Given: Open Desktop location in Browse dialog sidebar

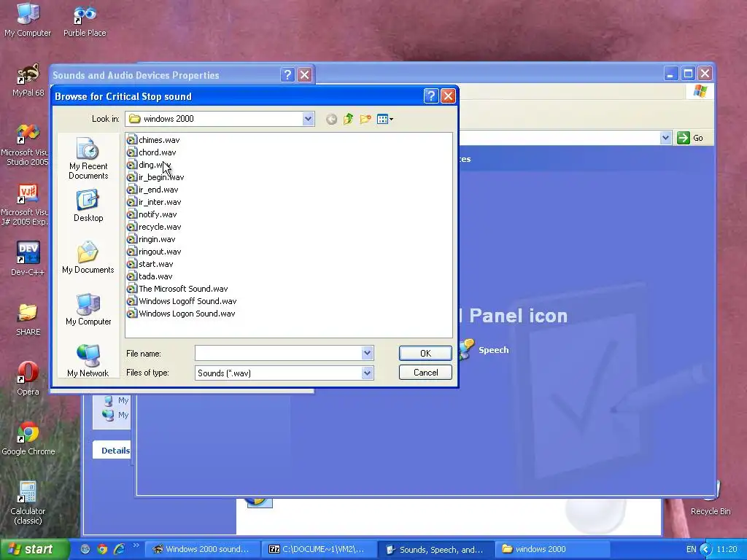Looking at the screenshot, I should [x=88, y=206].
